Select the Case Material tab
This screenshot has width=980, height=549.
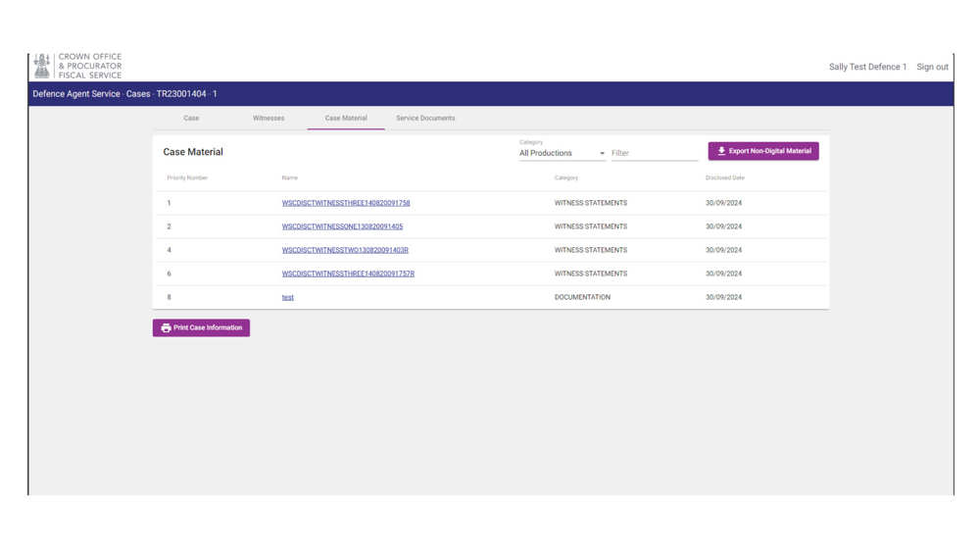pyautogui.click(x=346, y=118)
